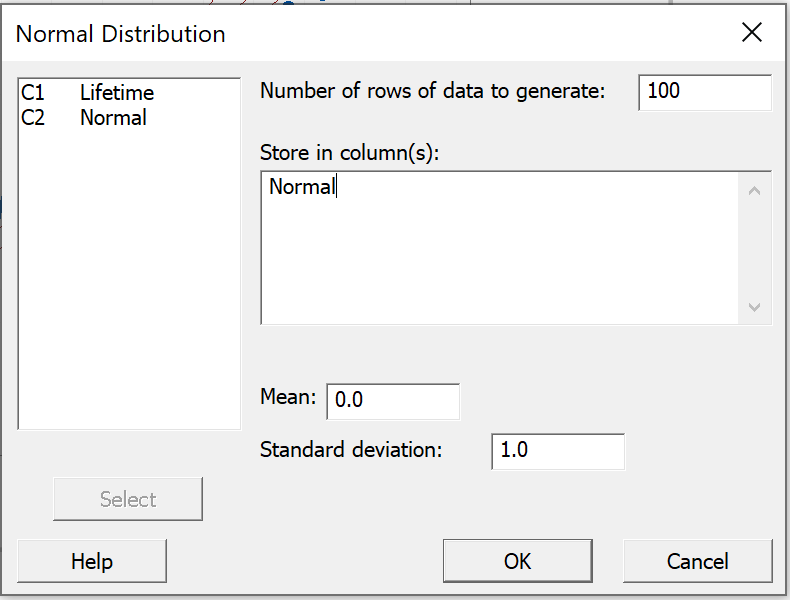
Task: Click the 'Standard deviation:' label
Action: [351, 449]
